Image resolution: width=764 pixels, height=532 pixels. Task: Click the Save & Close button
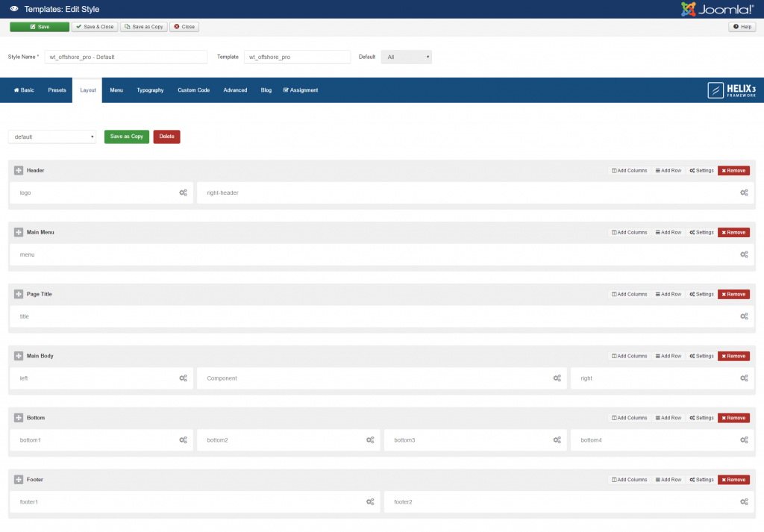[94, 26]
